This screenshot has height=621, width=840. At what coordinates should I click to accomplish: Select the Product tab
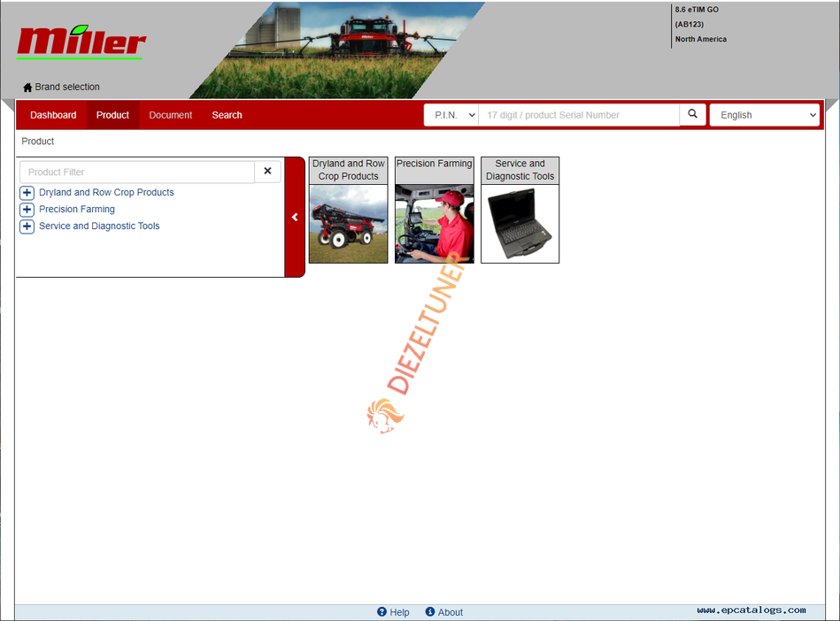112,115
